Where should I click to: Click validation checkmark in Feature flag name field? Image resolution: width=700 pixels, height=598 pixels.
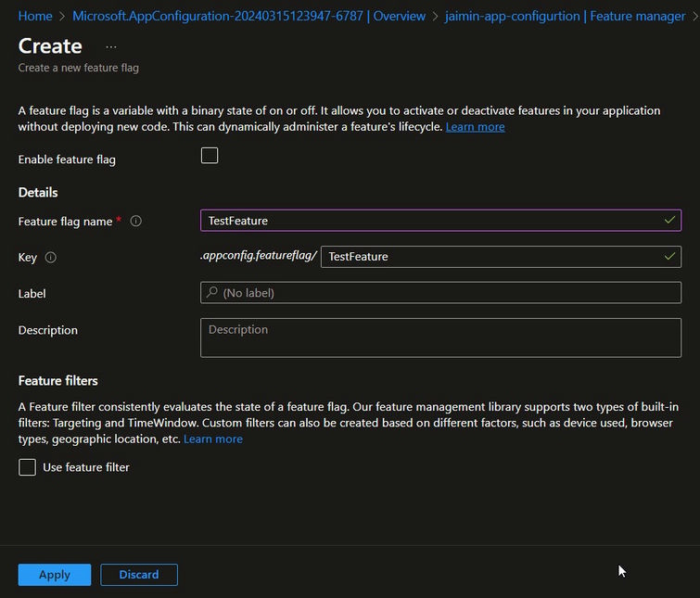point(669,221)
